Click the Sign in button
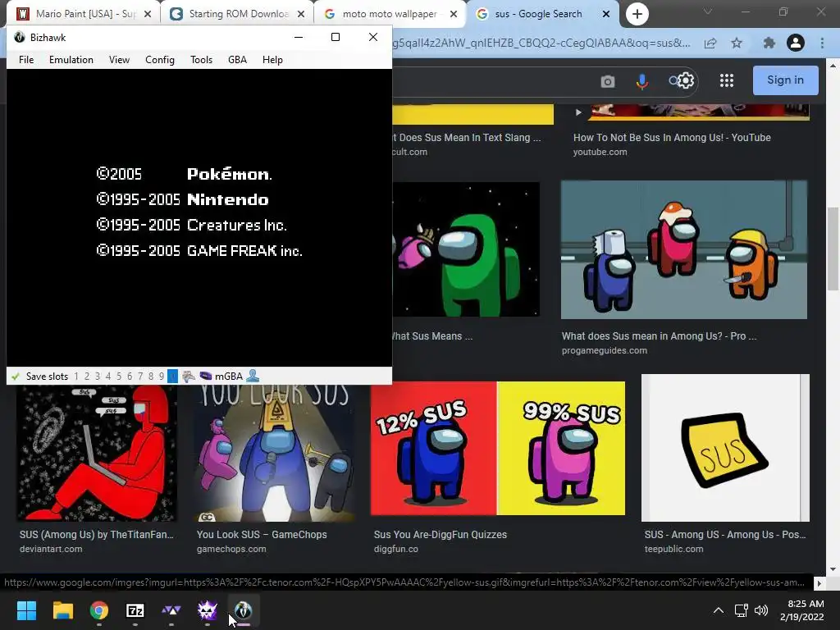 [x=785, y=80]
